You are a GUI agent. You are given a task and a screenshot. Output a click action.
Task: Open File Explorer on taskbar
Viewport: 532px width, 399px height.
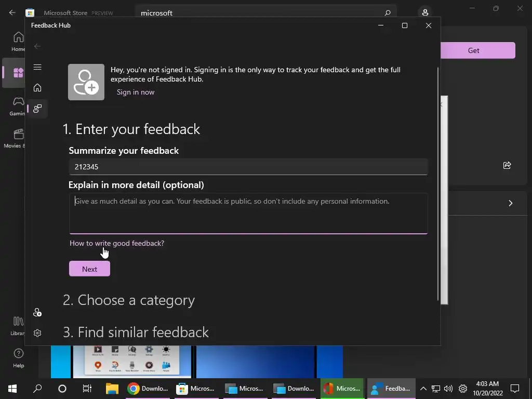[112, 389]
